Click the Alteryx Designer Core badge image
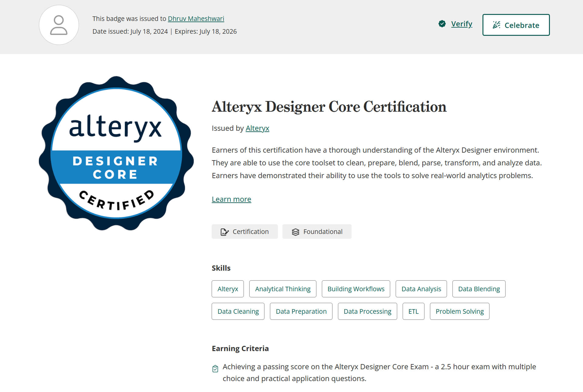 click(116, 153)
